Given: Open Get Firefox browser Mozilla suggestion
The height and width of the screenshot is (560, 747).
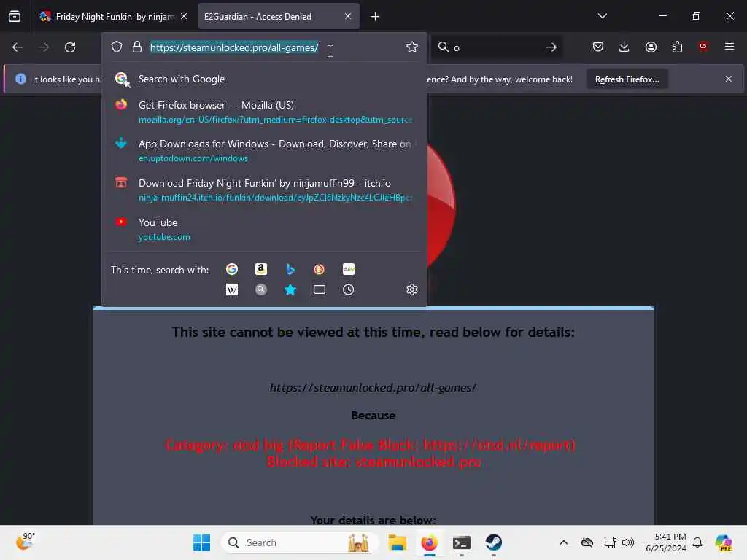Looking at the screenshot, I should click(x=264, y=112).
